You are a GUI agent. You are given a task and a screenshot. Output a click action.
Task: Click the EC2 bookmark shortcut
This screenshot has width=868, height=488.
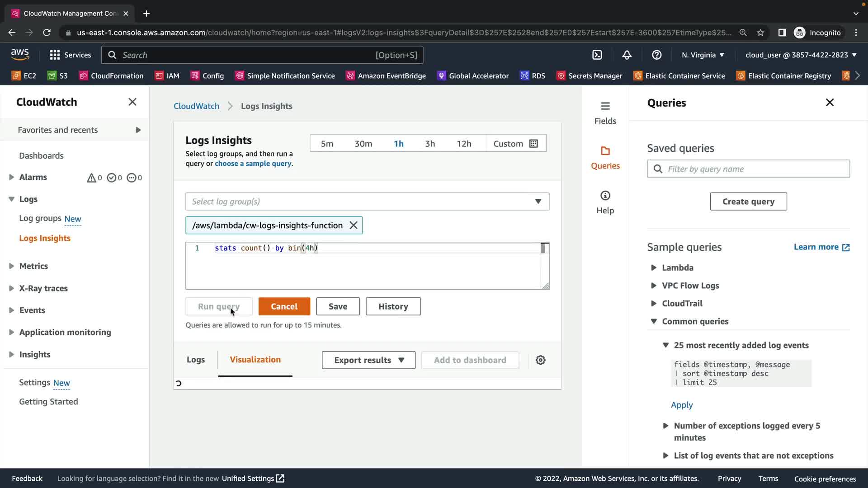click(x=24, y=75)
